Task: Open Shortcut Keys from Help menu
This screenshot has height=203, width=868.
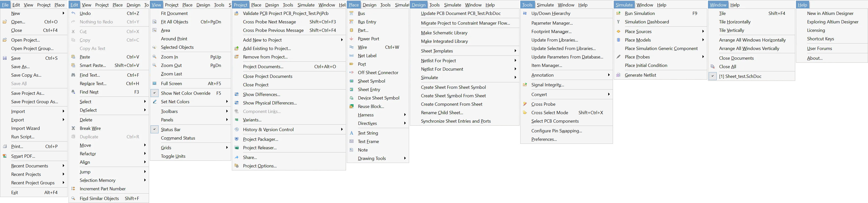Action: (820, 39)
